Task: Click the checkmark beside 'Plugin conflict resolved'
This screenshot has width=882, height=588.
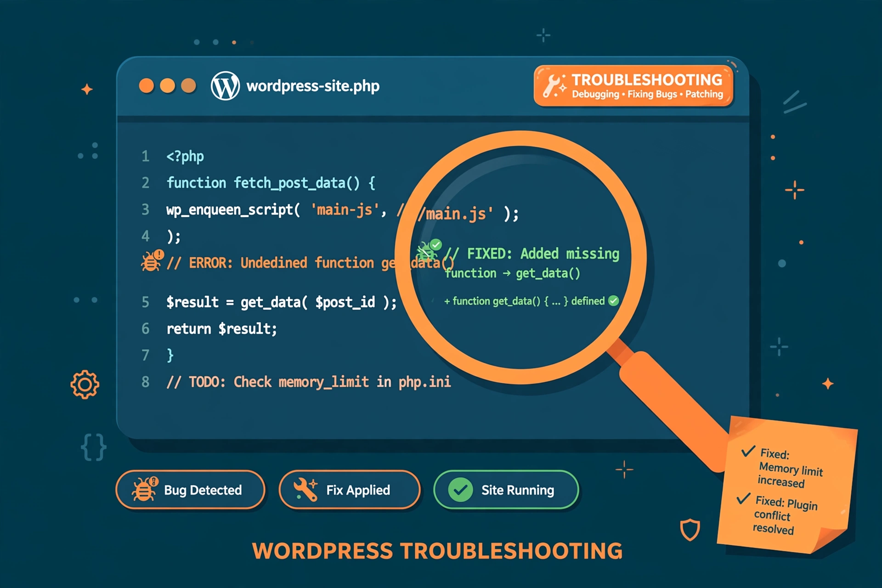Action: [x=743, y=498]
